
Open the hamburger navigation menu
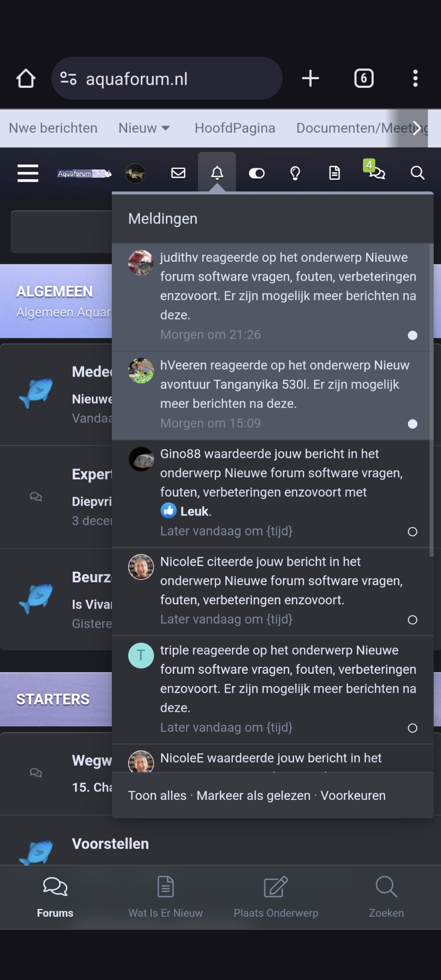pyautogui.click(x=28, y=173)
